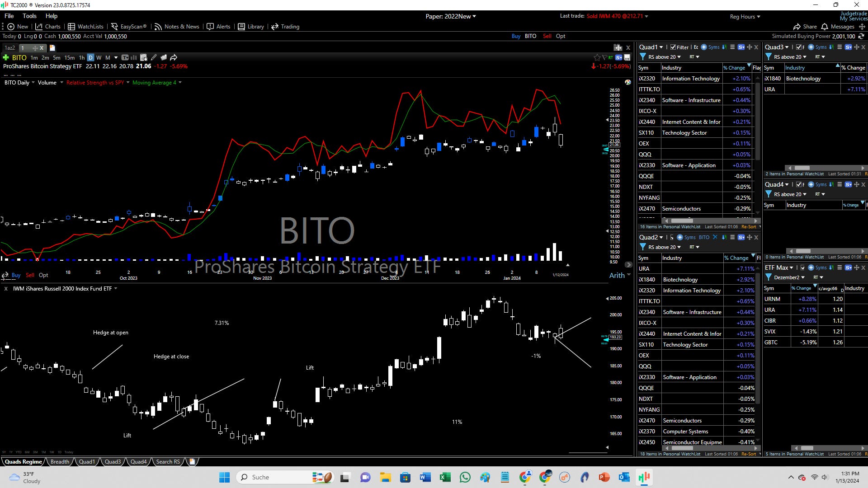
Task: Select the weekly W timeframe button
Action: (99, 57)
